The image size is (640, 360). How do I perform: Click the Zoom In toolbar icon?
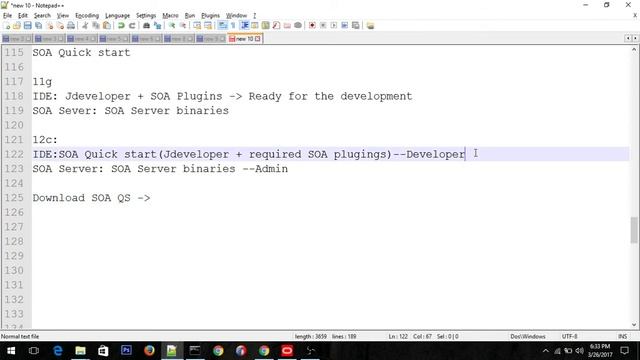tap(172, 26)
